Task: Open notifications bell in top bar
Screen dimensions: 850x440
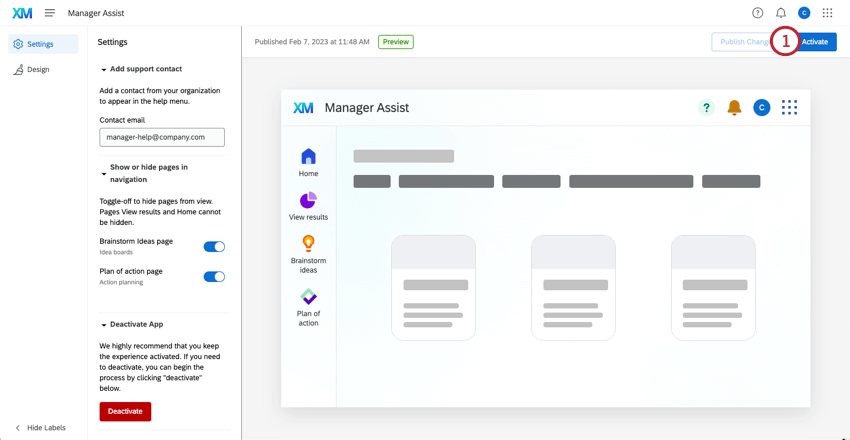Action: tap(781, 13)
